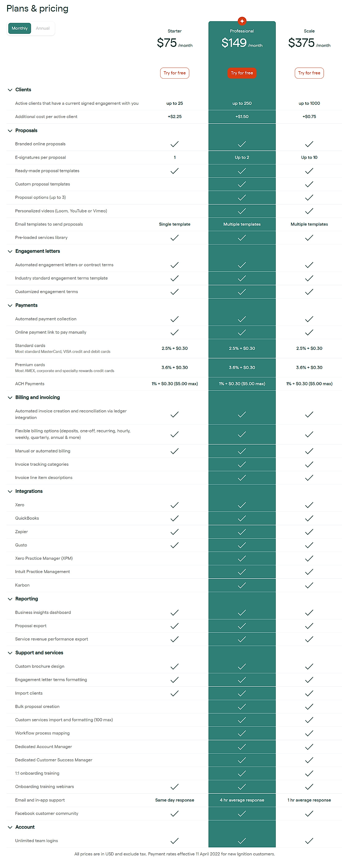Select the Karbon checkmark in Scale column
Viewport: 342px width, 868px height.
tap(309, 585)
